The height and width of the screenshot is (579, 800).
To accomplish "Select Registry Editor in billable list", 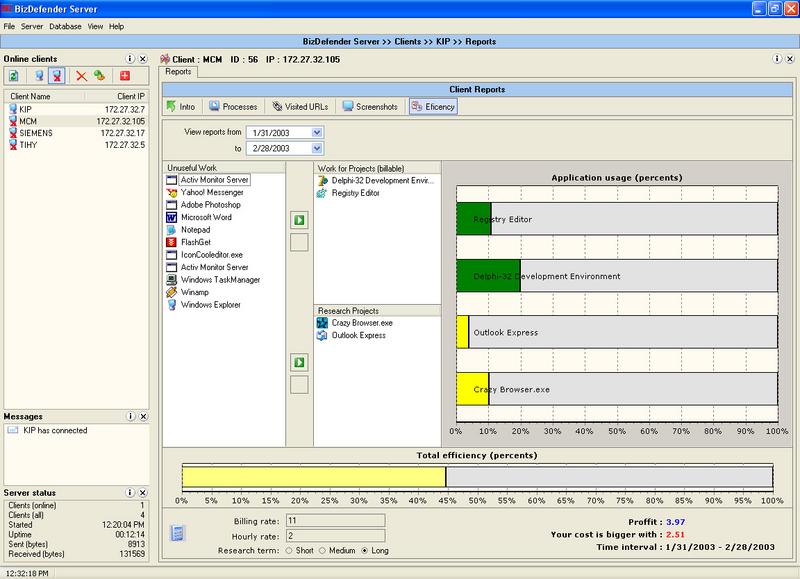I will [355, 193].
